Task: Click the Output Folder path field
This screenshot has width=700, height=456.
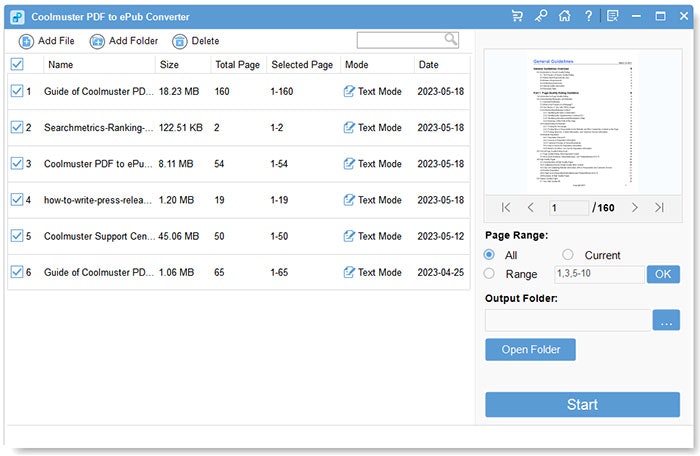Action: click(x=568, y=320)
